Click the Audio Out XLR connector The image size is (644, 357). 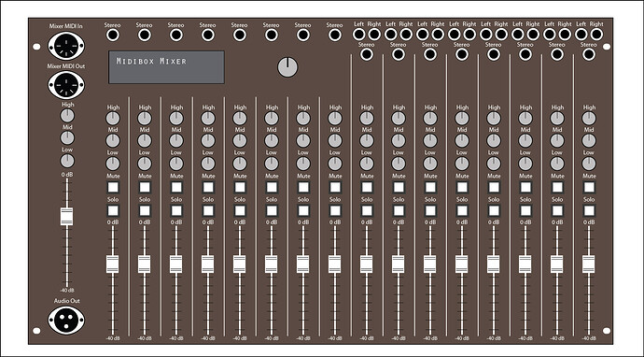tap(66, 321)
